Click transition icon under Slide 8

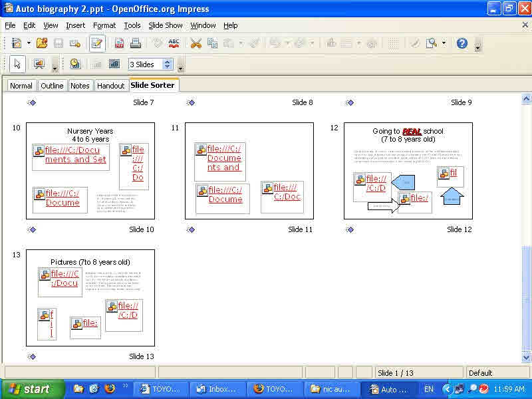pyautogui.click(x=191, y=102)
